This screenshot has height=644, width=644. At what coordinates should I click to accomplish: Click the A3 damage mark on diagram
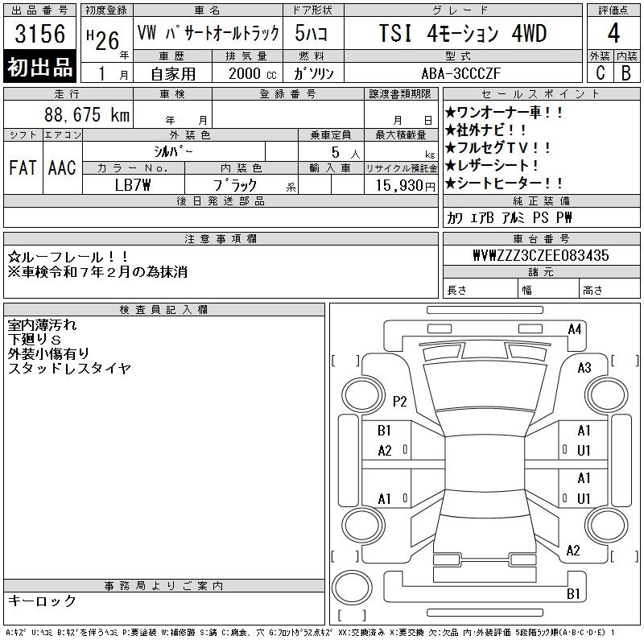click(x=584, y=368)
